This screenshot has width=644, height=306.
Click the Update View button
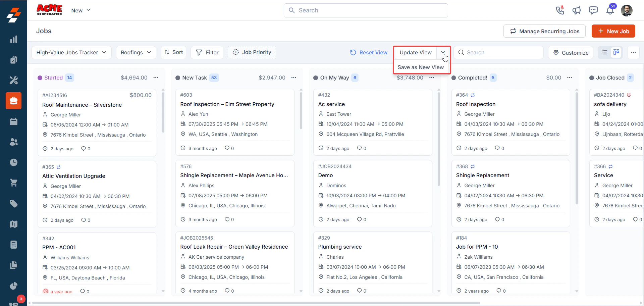[x=416, y=52]
